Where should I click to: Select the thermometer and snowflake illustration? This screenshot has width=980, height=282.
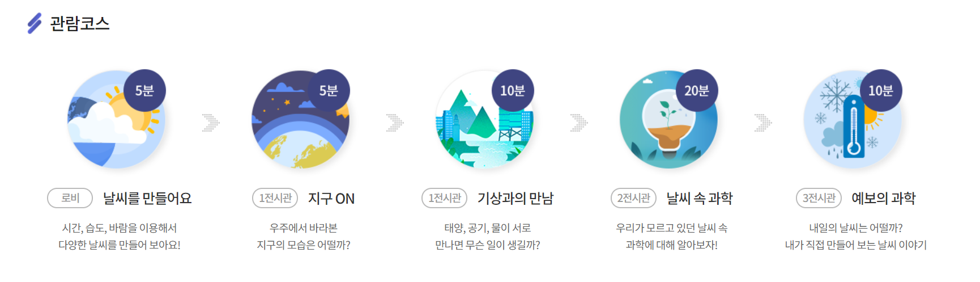pos(853,120)
